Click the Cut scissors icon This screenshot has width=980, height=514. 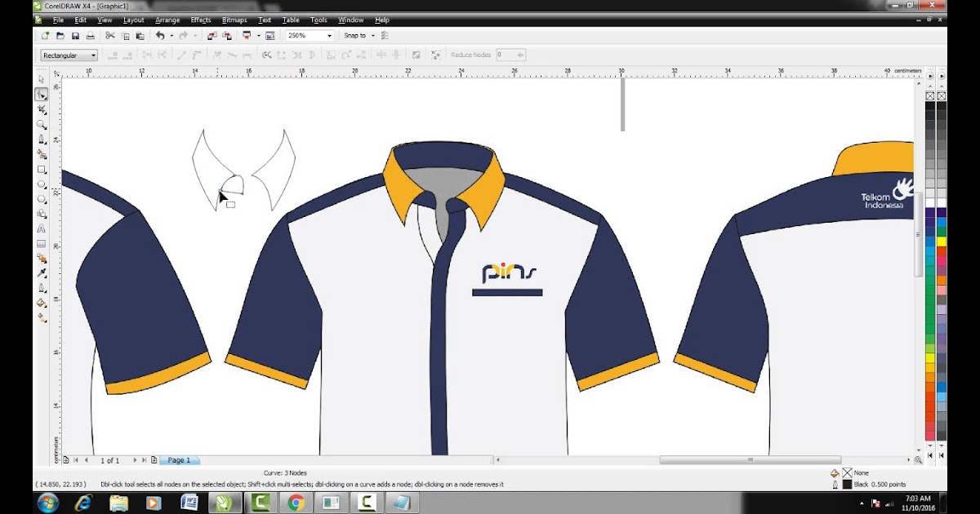click(110, 36)
